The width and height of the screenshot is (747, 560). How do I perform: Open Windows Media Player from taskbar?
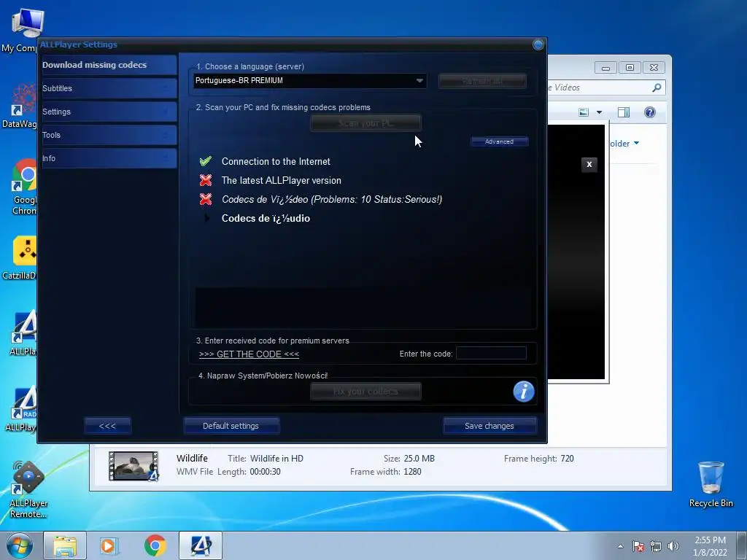point(109,546)
